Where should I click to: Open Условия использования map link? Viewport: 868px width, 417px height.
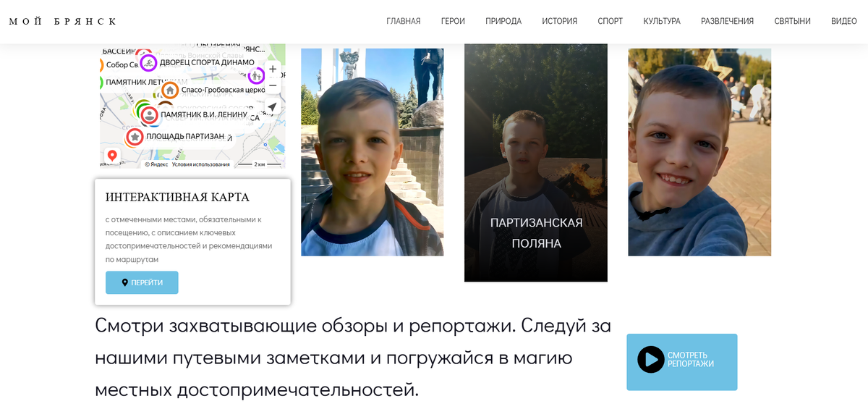pyautogui.click(x=200, y=164)
